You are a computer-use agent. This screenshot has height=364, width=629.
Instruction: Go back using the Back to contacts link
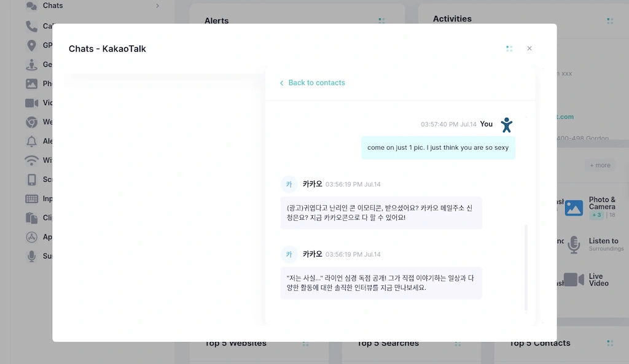coord(311,82)
